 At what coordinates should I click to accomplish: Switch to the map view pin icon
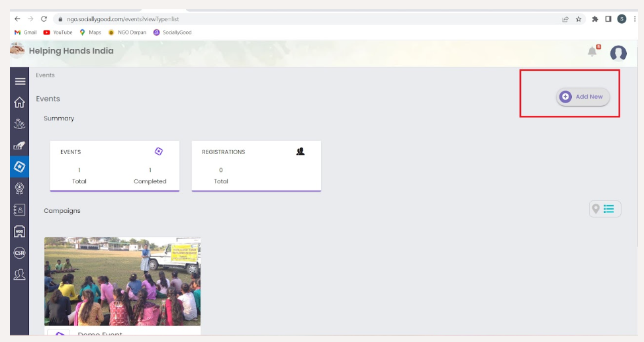point(596,209)
